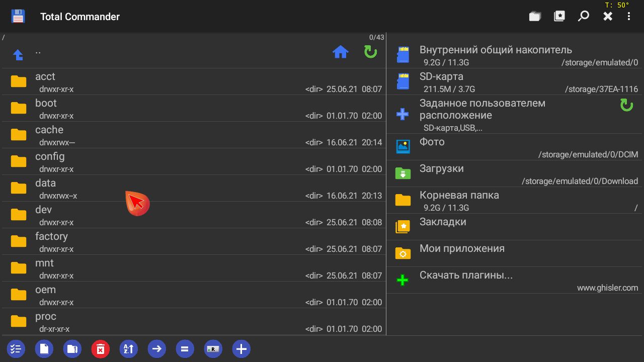Open the Закладки bookmarks entry
Image resolution: width=644 pixels, height=362 pixels.
515,227
